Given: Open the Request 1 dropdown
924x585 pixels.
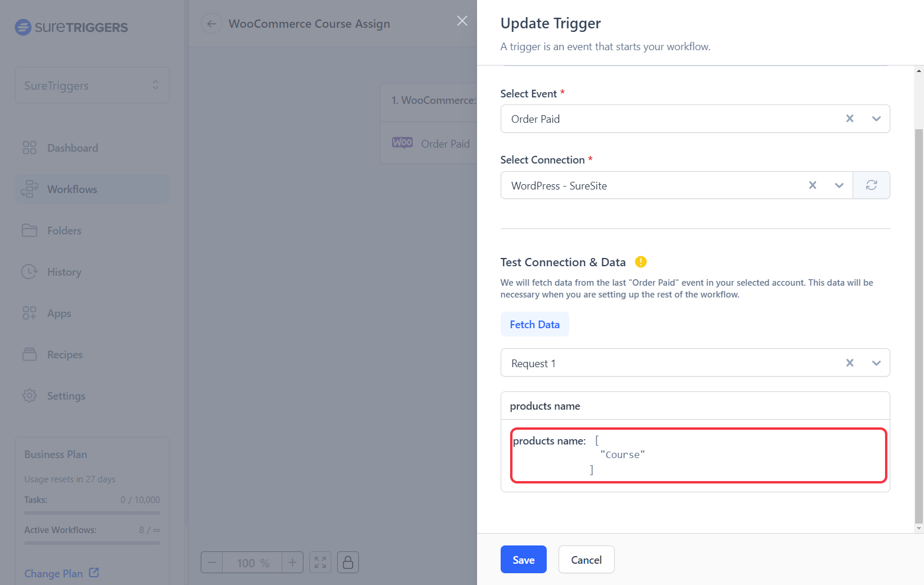Looking at the screenshot, I should pos(876,363).
